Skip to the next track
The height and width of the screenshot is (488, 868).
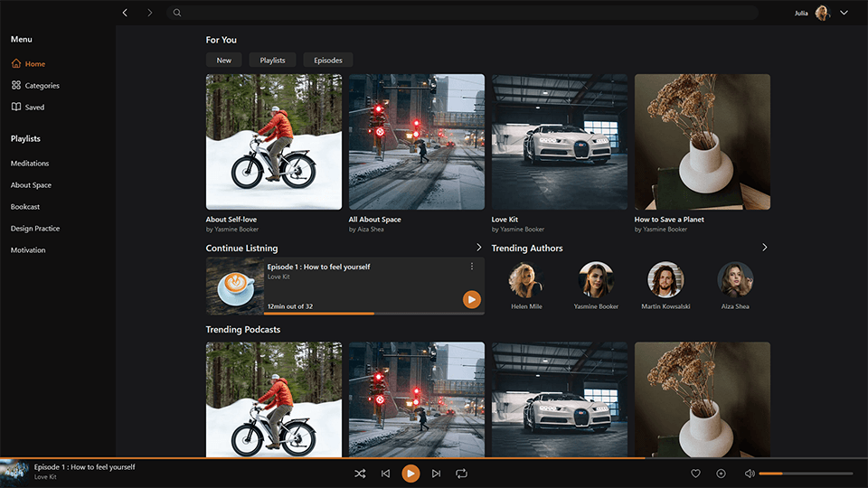pyautogui.click(x=436, y=474)
